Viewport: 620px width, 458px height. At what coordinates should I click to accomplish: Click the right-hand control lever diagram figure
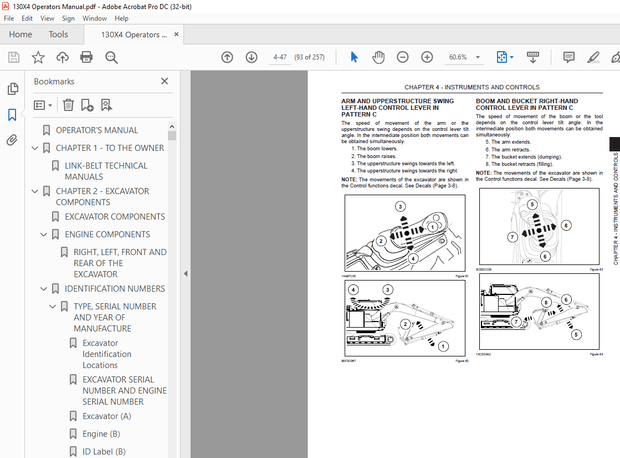pyautogui.click(x=539, y=227)
